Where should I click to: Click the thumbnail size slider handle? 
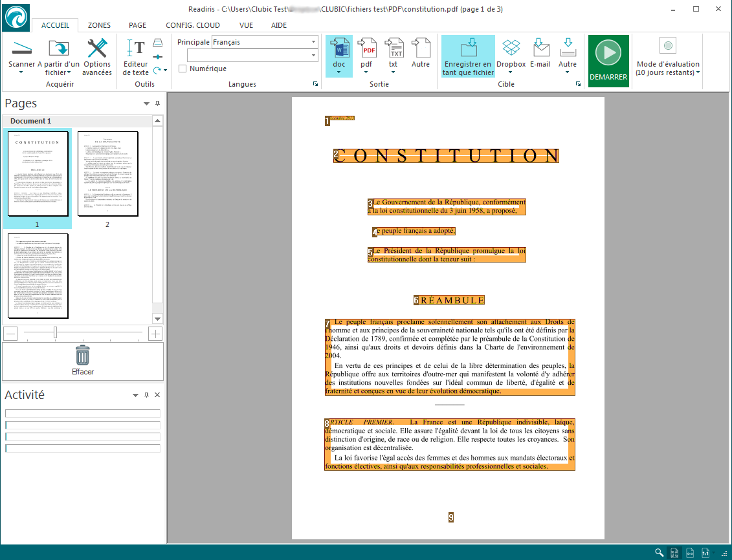pyautogui.click(x=56, y=332)
